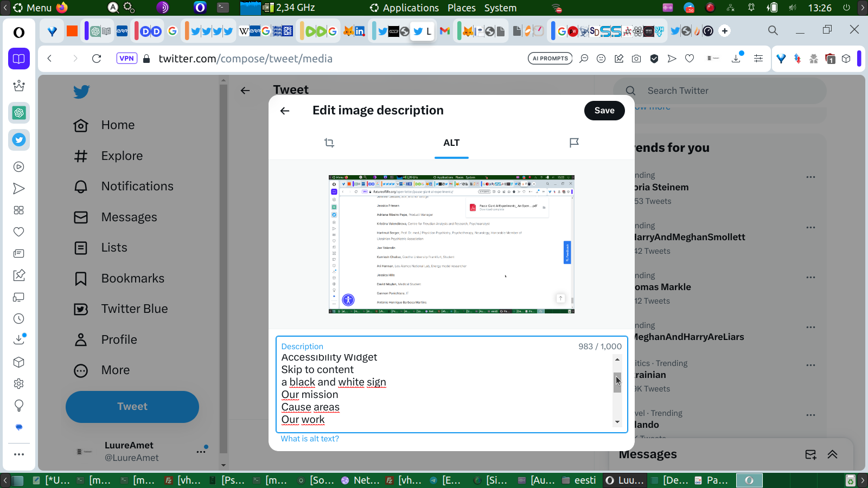Viewport: 868px width, 488px height.
Task: Click the address bar URL
Action: pyautogui.click(x=245, y=59)
